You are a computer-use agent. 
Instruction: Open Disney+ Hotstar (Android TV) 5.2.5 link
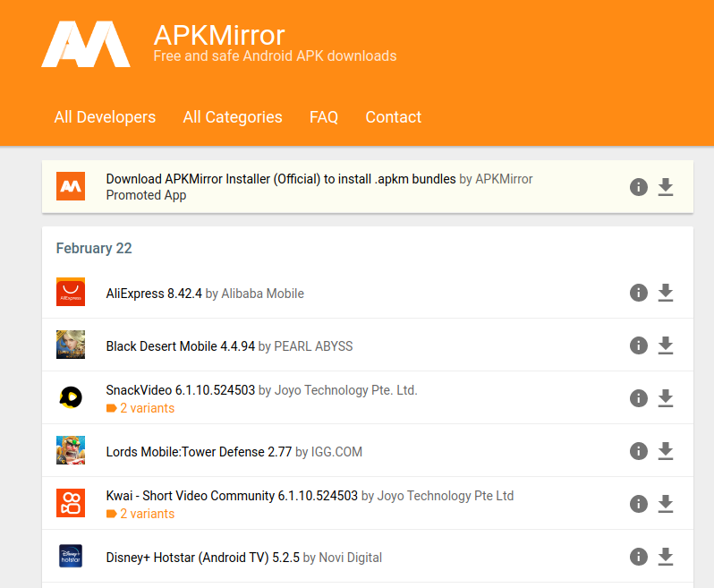click(x=202, y=558)
